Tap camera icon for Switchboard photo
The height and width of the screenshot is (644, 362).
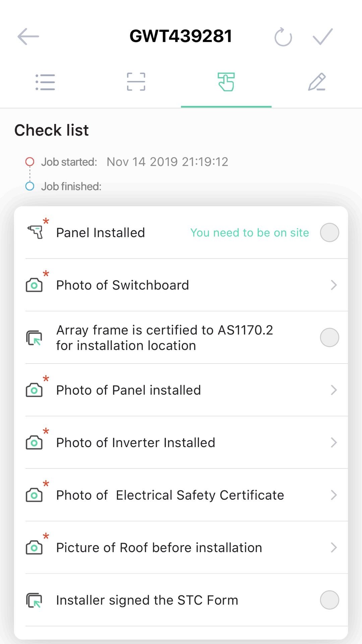coord(34,285)
